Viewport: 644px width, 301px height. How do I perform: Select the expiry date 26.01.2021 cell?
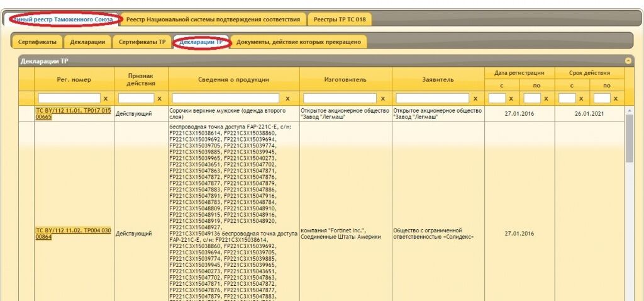(589, 114)
